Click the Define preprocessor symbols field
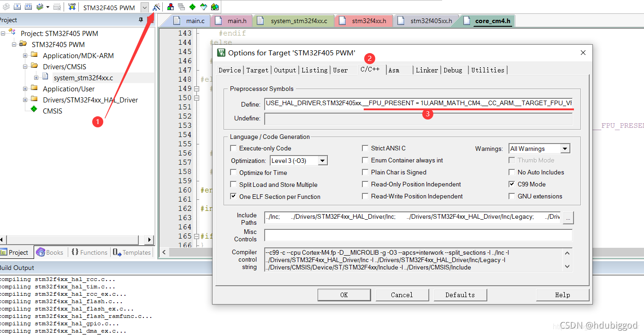 (x=418, y=103)
